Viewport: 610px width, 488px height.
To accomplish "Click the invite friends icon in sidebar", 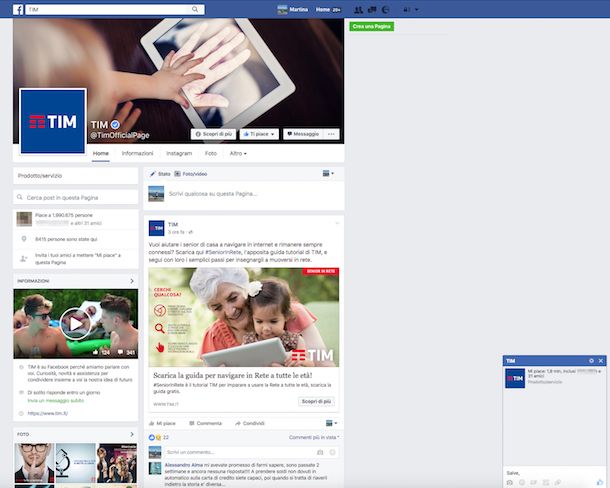I will 24,258.
